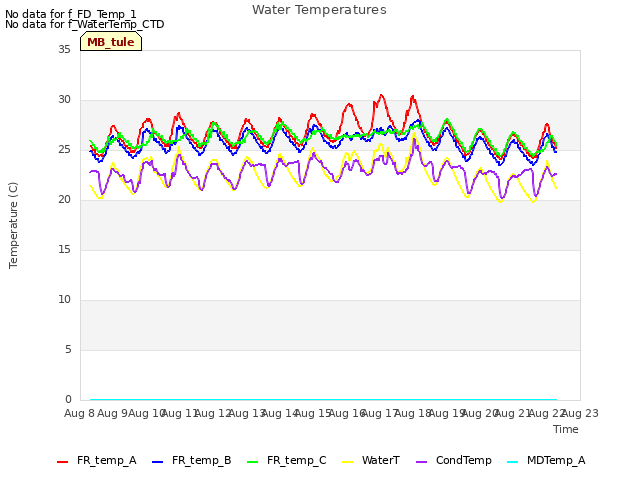Click the cyan MDTemp_A legend swatch

[x=513, y=462]
